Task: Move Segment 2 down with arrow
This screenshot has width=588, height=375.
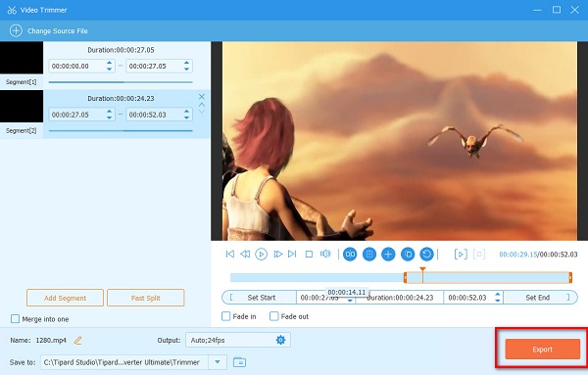Action: [x=201, y=112]
